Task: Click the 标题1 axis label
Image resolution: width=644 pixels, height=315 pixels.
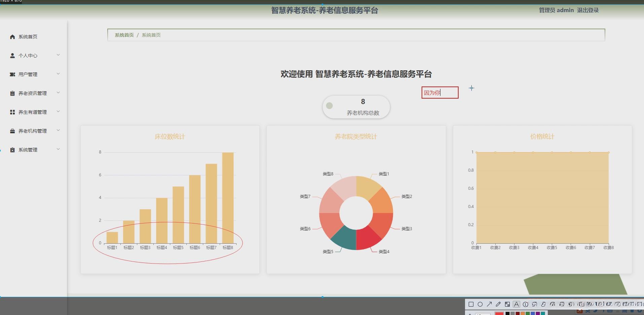Action: tap(112, 248)
